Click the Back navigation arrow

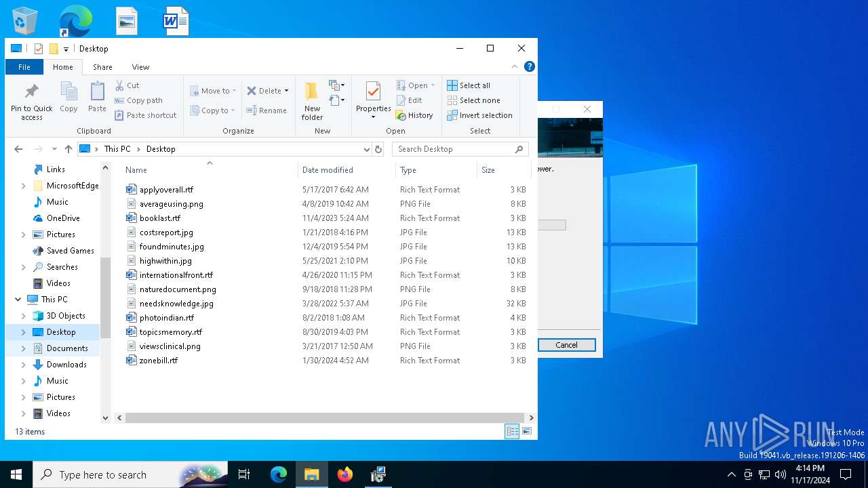(18, 149)
